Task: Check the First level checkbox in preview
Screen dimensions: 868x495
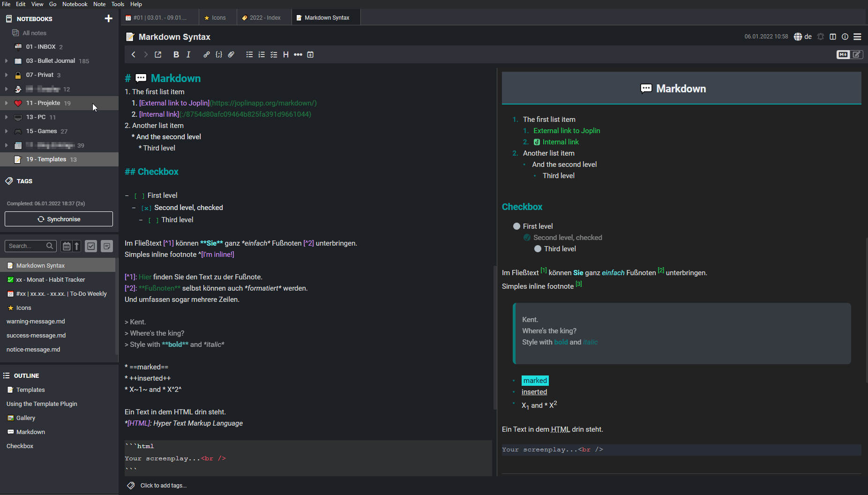Action: [516, 226]
